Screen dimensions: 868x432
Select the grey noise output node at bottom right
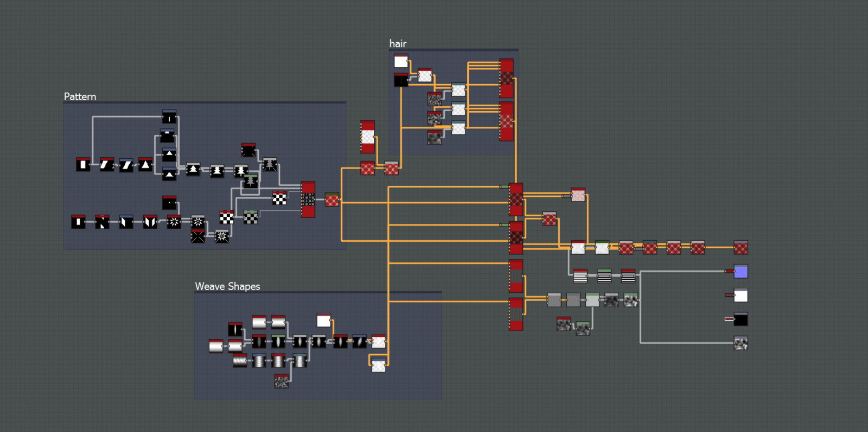(x=741, y=343)
